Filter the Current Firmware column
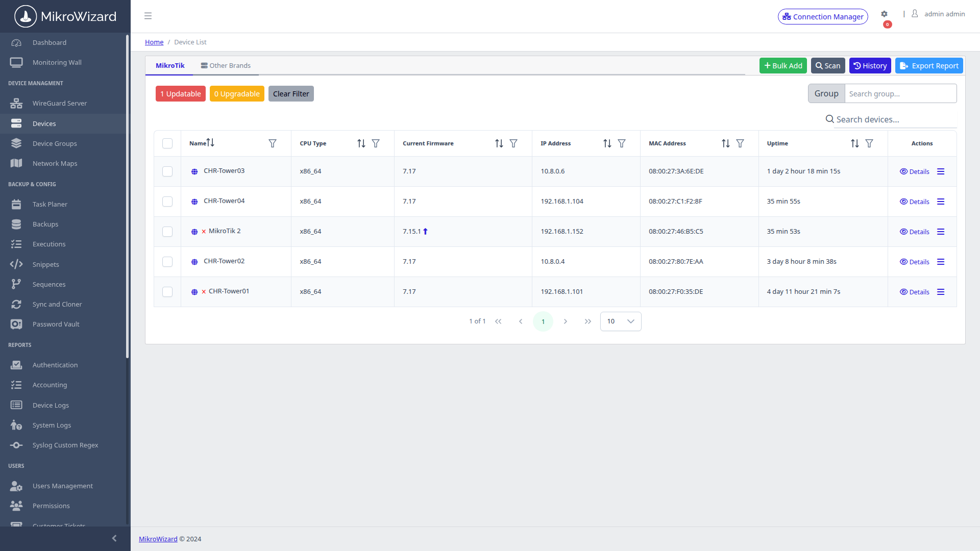980x551 pixels. click(x=513, y=143)
